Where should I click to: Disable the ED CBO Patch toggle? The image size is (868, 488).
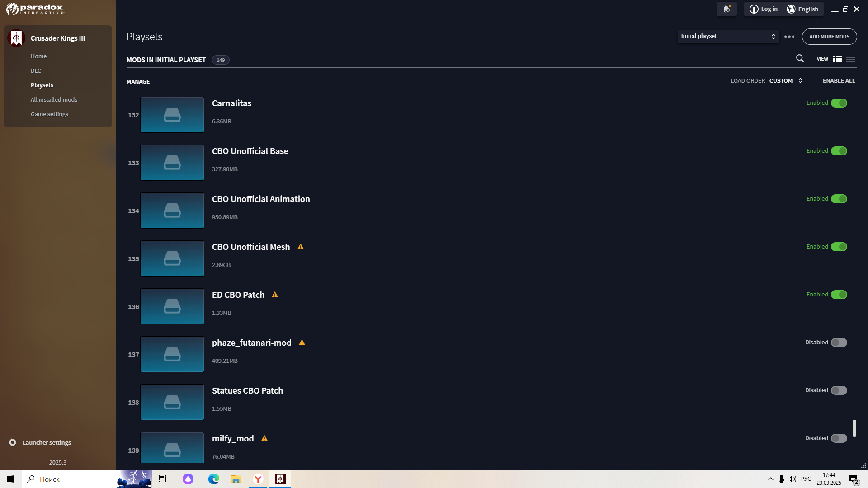839,295
